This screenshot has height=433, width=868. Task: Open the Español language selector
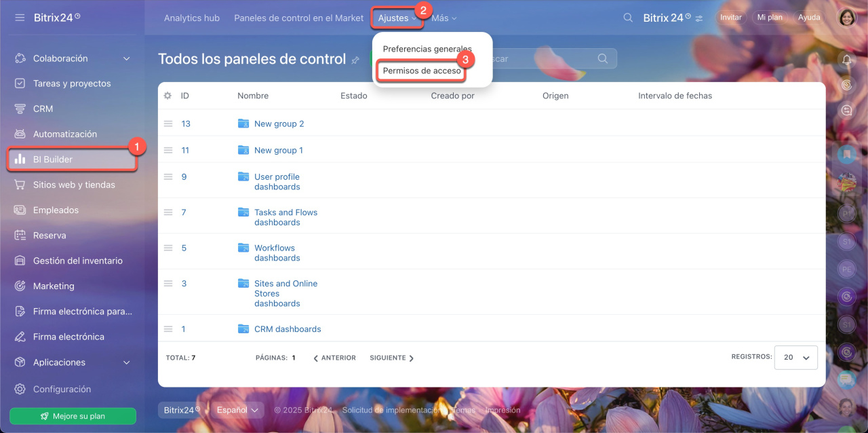[237, 410]
